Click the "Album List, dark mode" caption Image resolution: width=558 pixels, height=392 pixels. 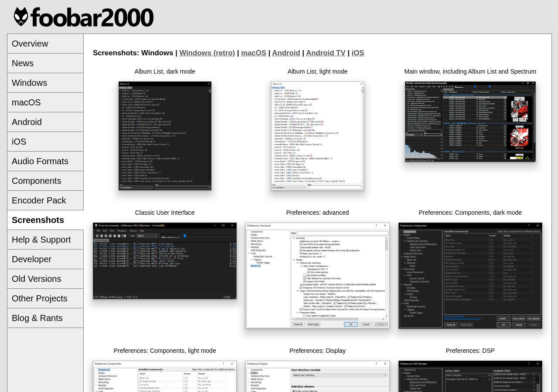point(165,71)
